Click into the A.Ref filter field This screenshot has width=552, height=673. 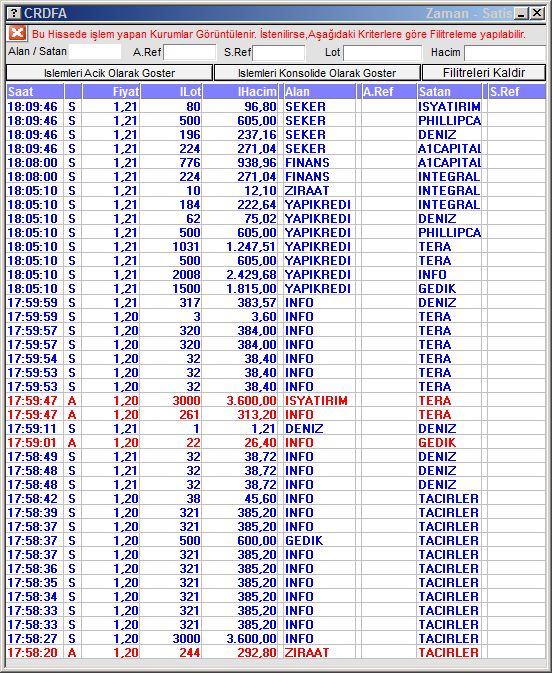point(190,53)
